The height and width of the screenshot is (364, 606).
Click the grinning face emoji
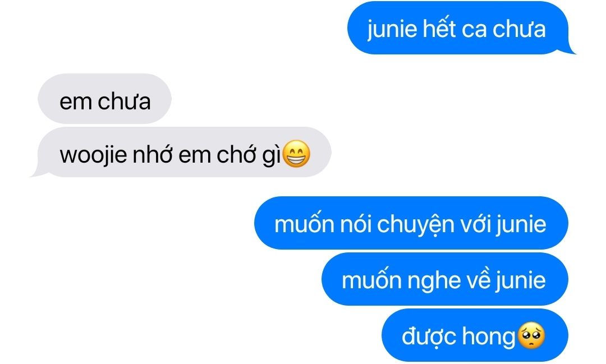[x=296, y=154]
